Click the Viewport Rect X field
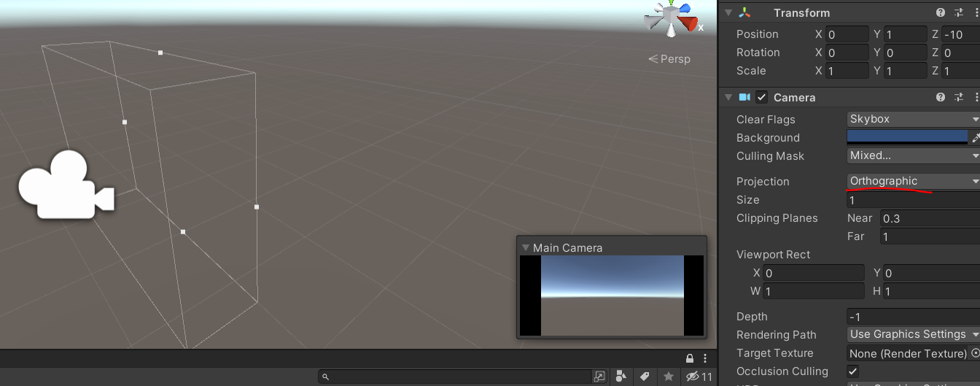This screenshot has height=386, width=980. [813, 273]
